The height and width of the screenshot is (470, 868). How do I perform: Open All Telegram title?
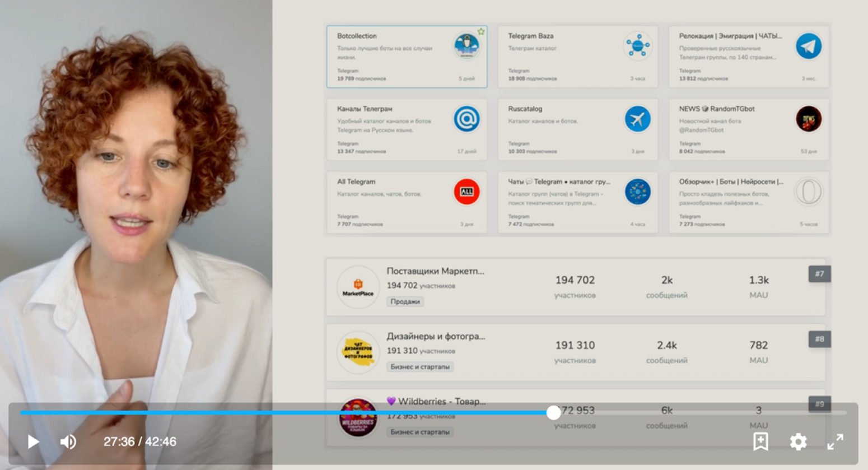pyautogui.click(x=356, y=182)
